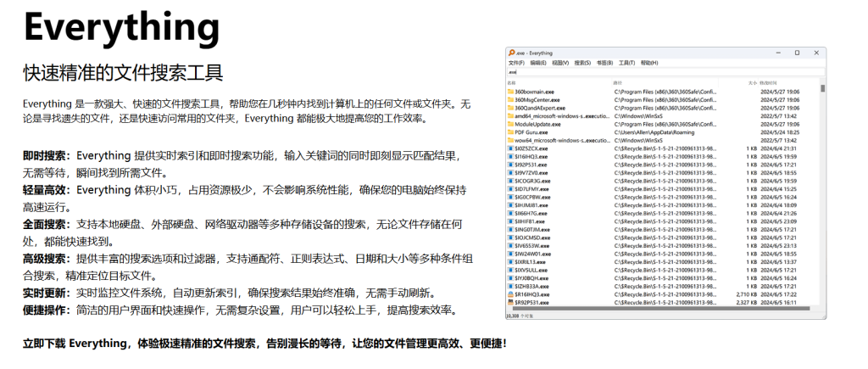This screenshot has width=868, height=369.
Task: Open the 书签(B) menu
Action: pos(604,63)
